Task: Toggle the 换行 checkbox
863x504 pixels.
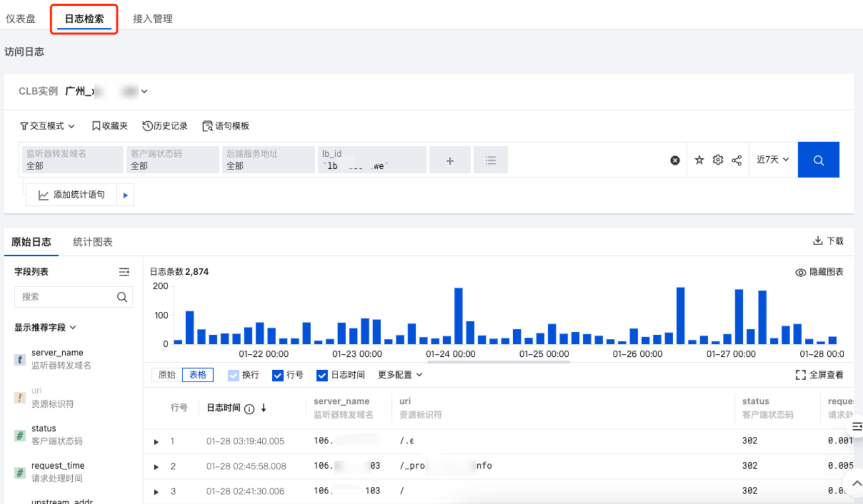Action: click(233, 375)
